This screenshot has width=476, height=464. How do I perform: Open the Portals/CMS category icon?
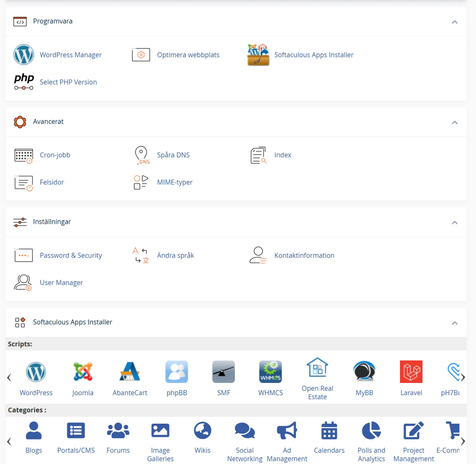[76, 430]
